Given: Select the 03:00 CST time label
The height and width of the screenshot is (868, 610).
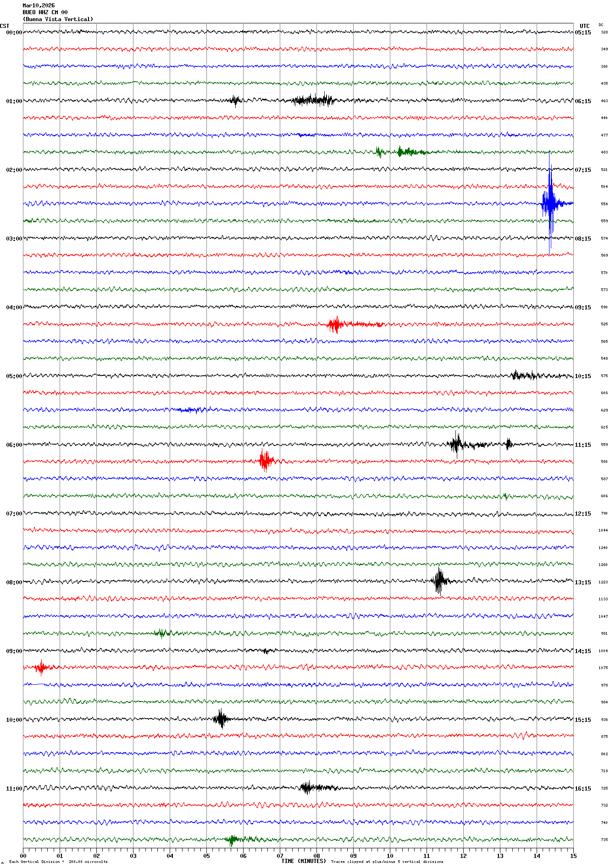Looking at the screenshot, I should 14,239.
